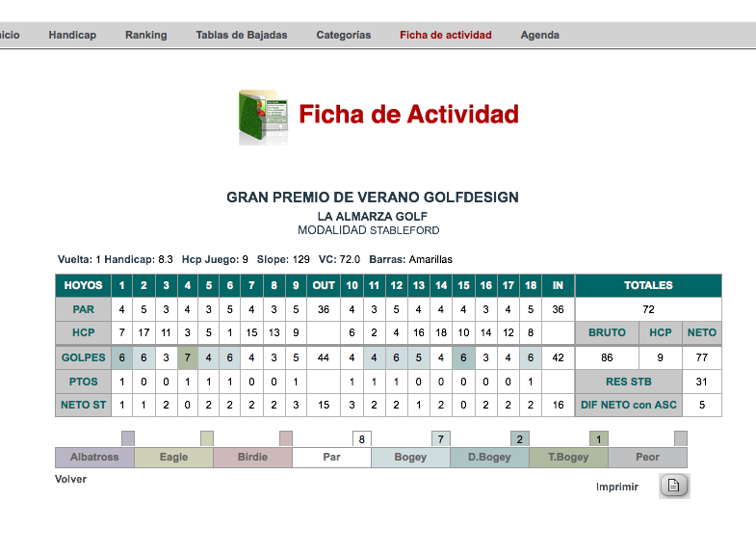Screen dimensions: 756x554
Task: Click the BRUTO header cell
Action: pyautogui.click(x=607, y=332)
